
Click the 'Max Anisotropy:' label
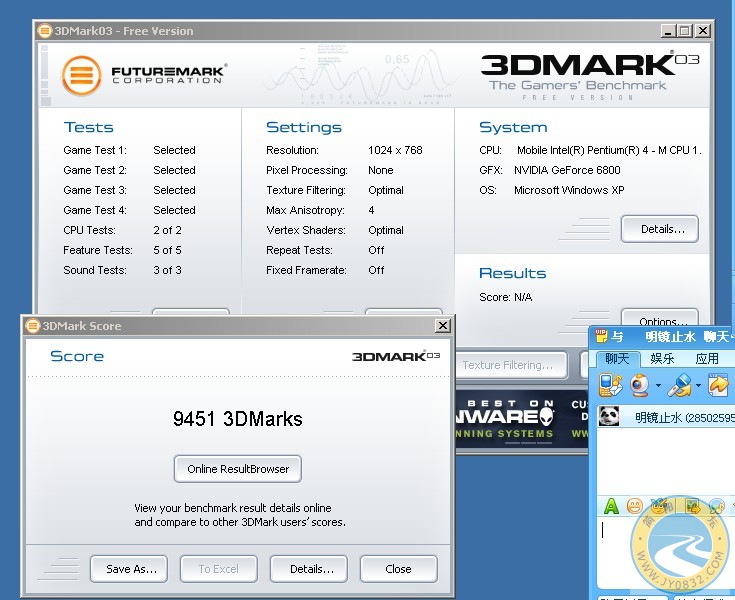point(305,210)
